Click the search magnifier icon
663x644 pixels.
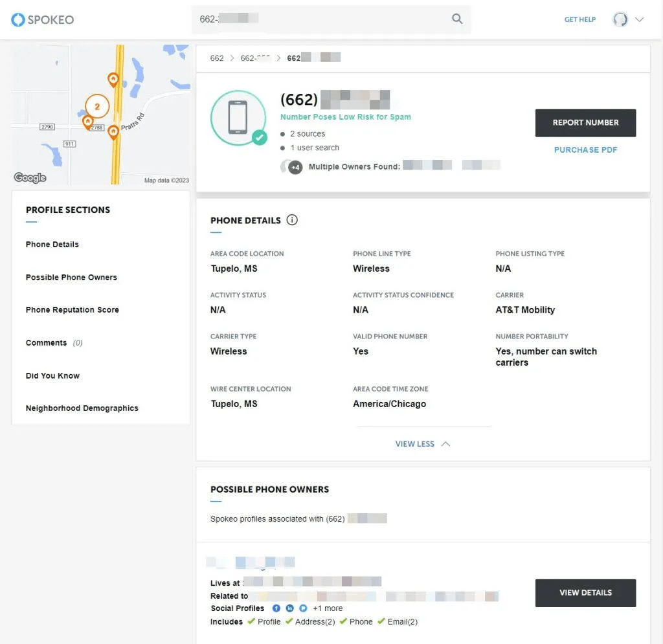coord(457,19)
